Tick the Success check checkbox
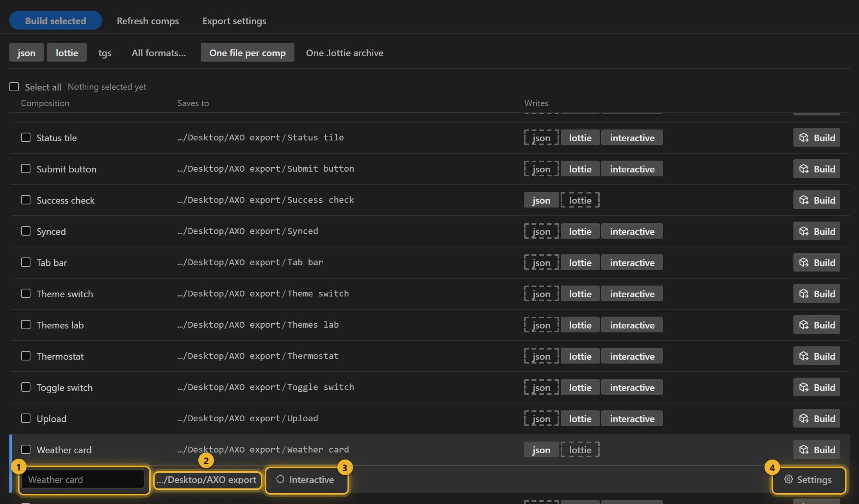 tap(26, 200)
